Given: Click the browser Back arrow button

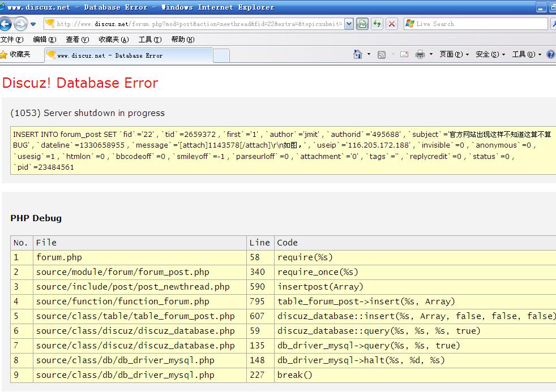Looking at the screenshot, I should pyautogui.click(x=5, y=24).
